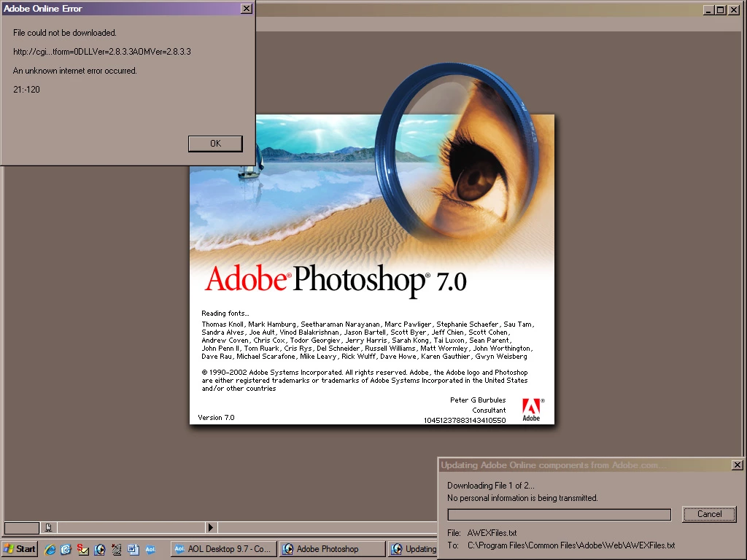This screenshot has width=747, height=560.
Task: Click 'Reading fonts...' status on splash
Action: click(x=225, y=314)
